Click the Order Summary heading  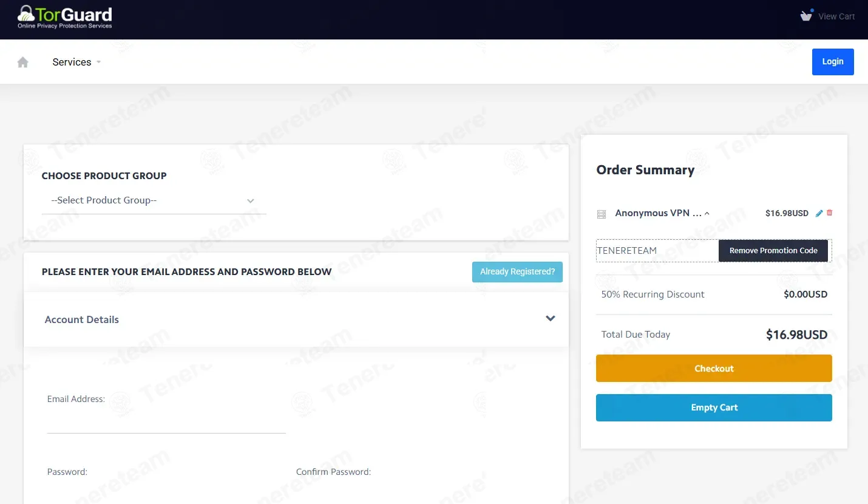[x=645, y=170]
